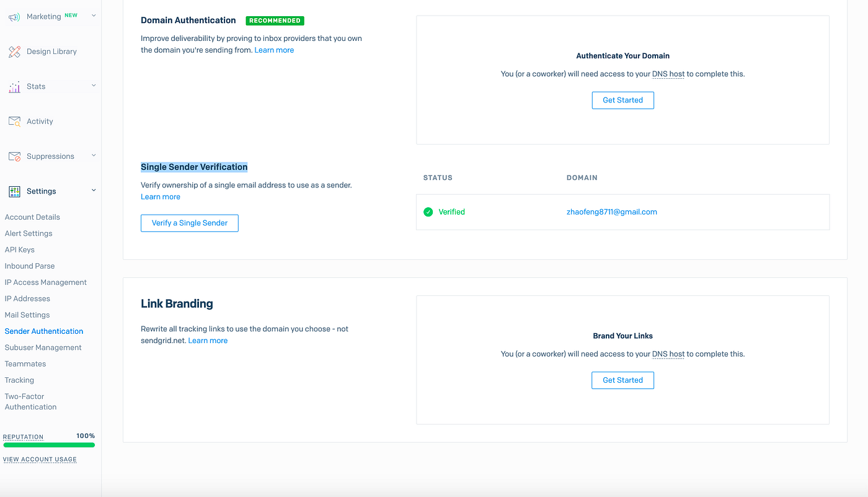Open the Design Library panel icon
868x497 pixels.
point(14,51)
